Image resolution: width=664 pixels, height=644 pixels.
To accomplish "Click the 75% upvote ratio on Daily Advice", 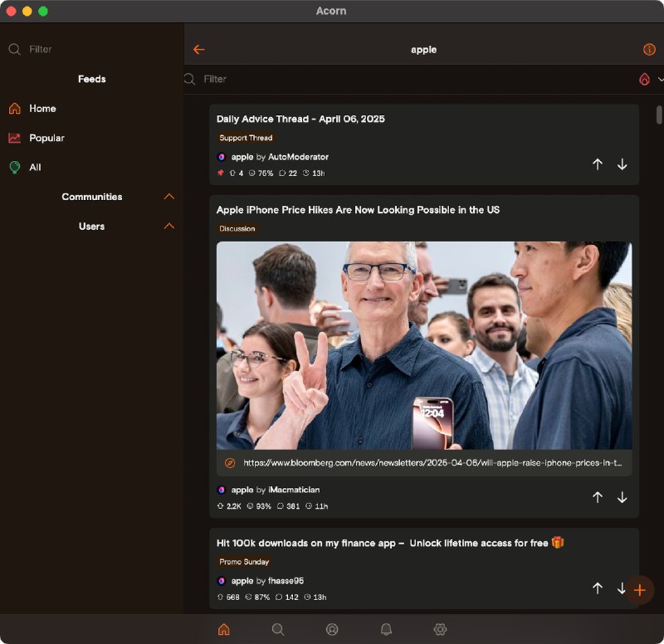I will coord(261,173).
